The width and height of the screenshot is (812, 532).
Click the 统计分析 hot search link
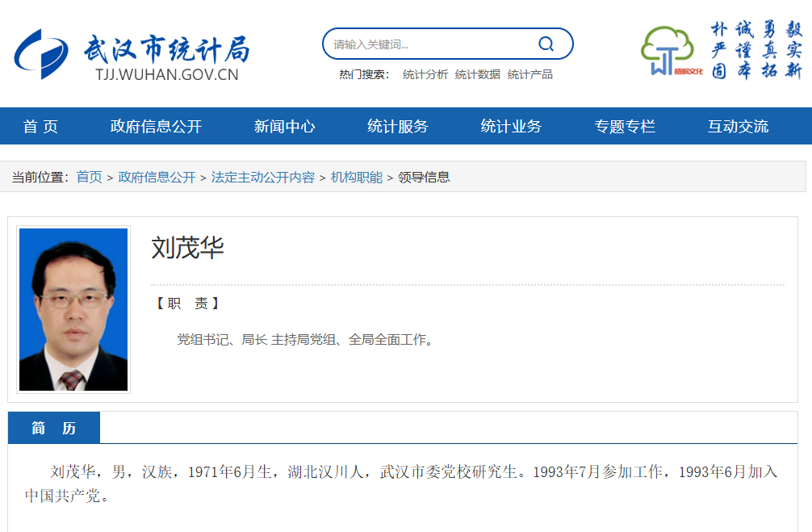(425, 73)
